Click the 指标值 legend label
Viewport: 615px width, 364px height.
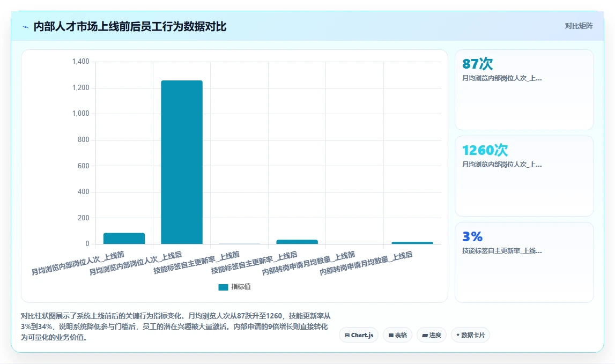click(241, 287)
